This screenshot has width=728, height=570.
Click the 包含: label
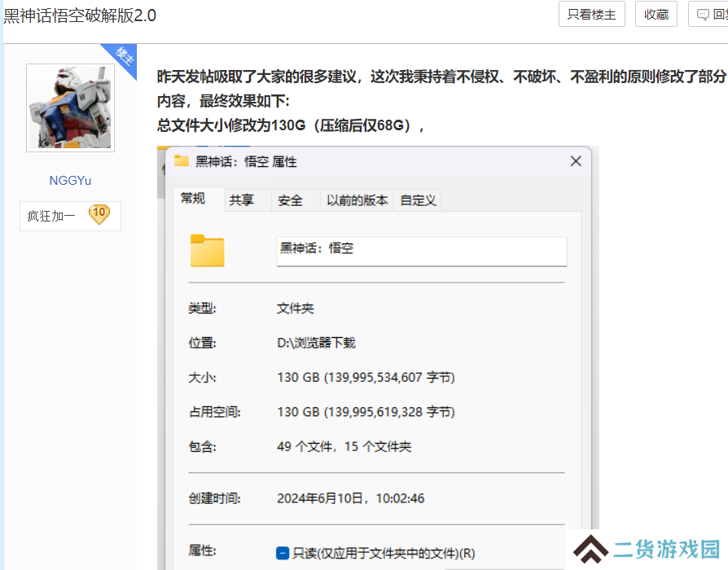(x=202, y=446)
